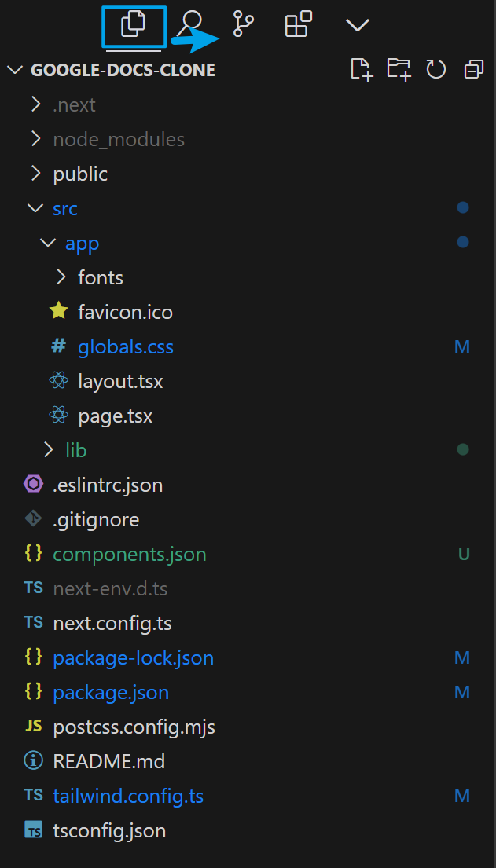Screen dimensions: 496x868
Task: Click the New Folder icon
Action: 399,70
